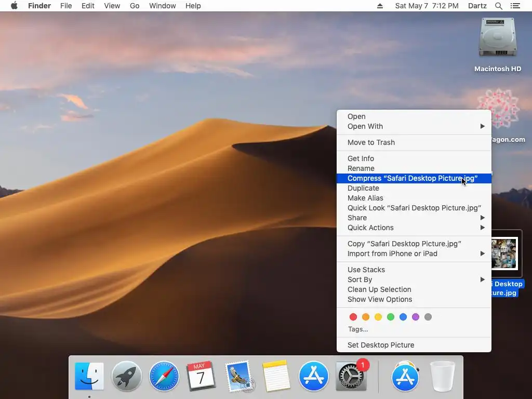Click the eject icon in menu bar
Viewport: 532px width, 399px height.
380,6
